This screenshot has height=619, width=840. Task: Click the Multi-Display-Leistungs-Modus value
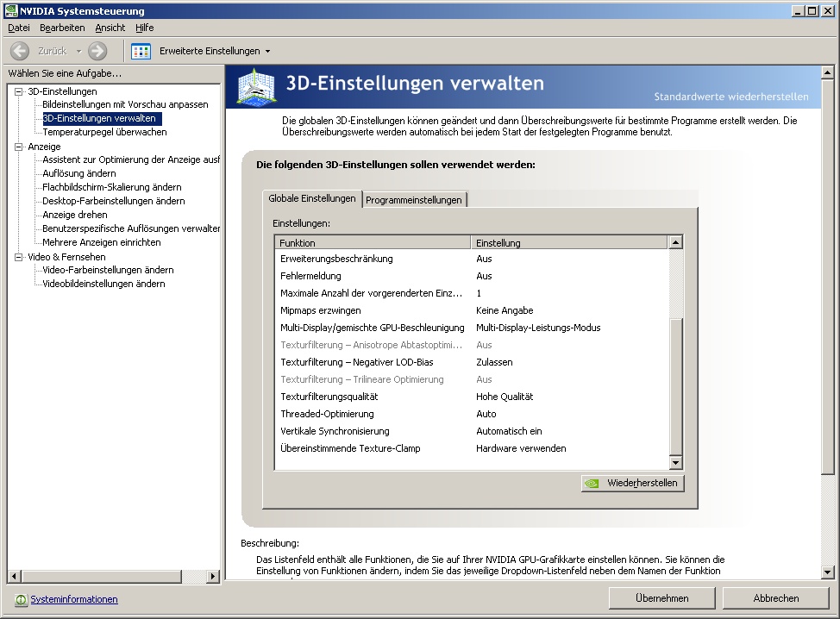538,328
